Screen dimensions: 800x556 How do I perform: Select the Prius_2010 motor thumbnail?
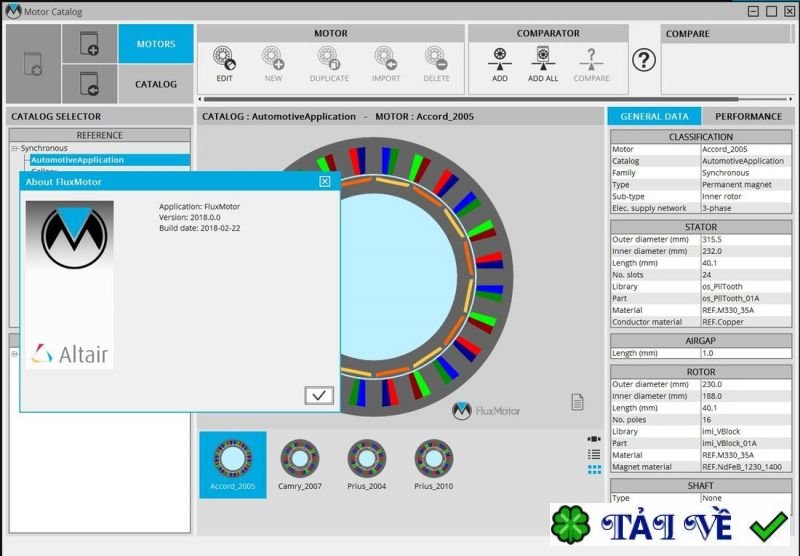(x=433, y=465)
